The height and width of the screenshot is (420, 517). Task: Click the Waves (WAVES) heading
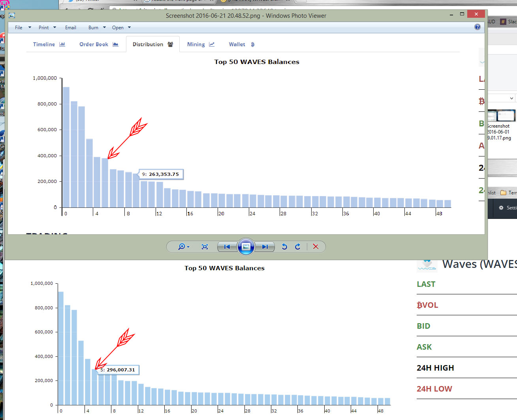pyautogui.click(x=479, y=264)
